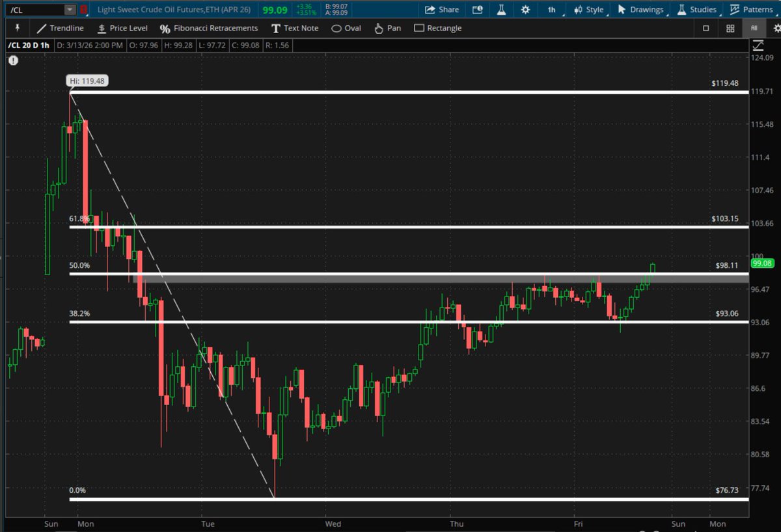Image resolution: width=781 pixels, height=532 pixels.
Task: Open the Studies menu
Action: [697, 10]
